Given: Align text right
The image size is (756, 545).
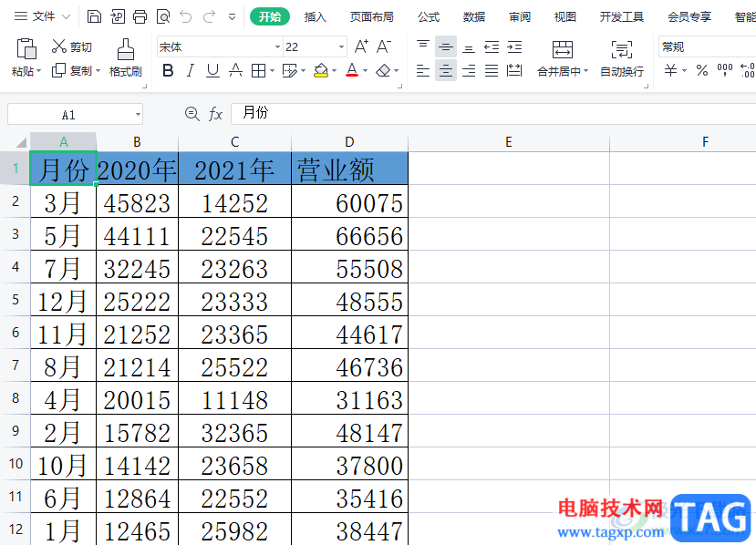Looking at the screenshot, I should (x=468, y=71).
